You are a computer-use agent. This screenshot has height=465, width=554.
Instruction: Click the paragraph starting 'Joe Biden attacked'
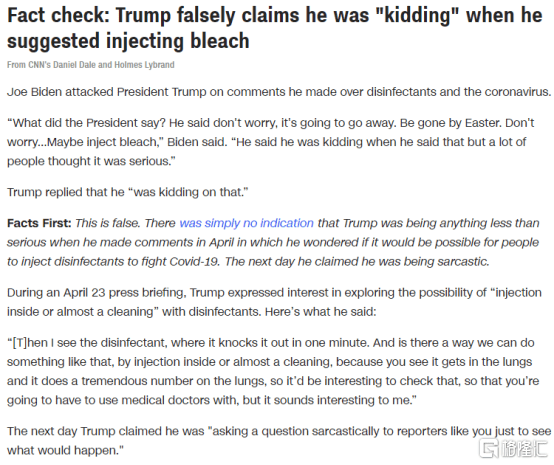[x=279, y=92]
